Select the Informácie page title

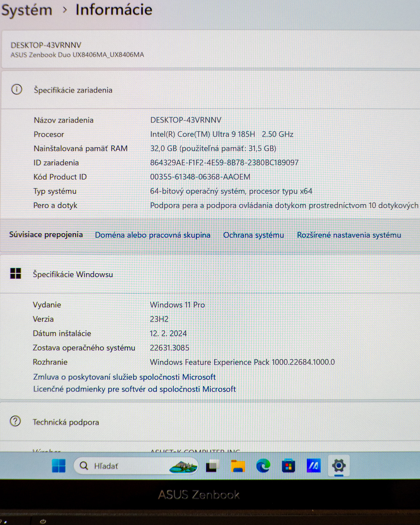(114, 10)
